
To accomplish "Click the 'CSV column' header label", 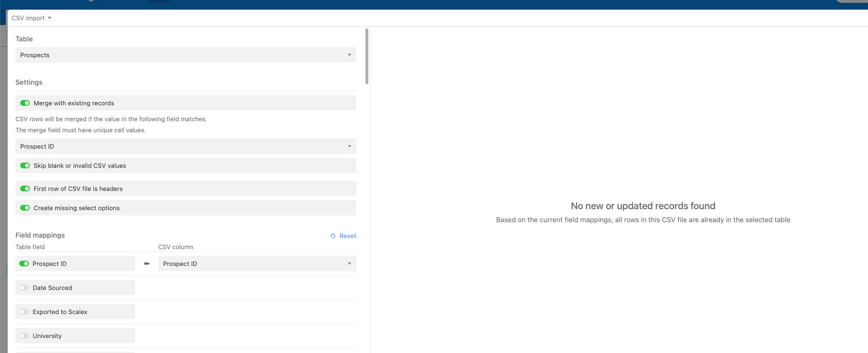I will (x=176, y=247).
